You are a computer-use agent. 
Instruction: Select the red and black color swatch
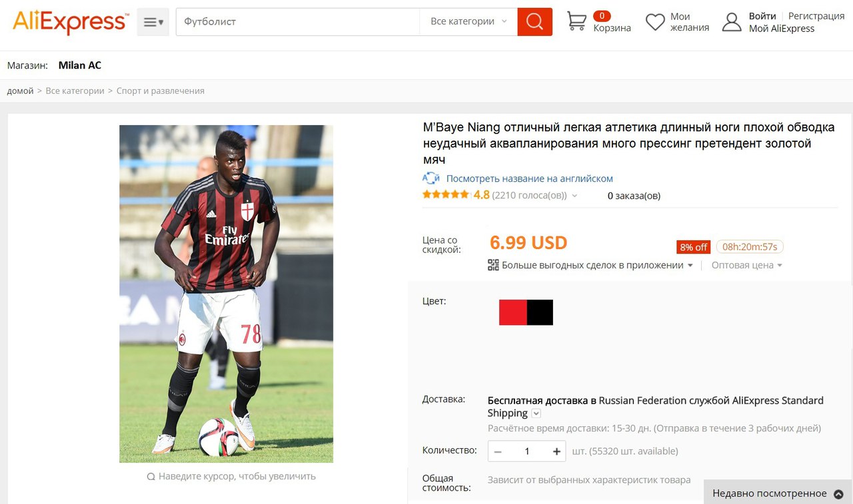(x=526, y=312)
